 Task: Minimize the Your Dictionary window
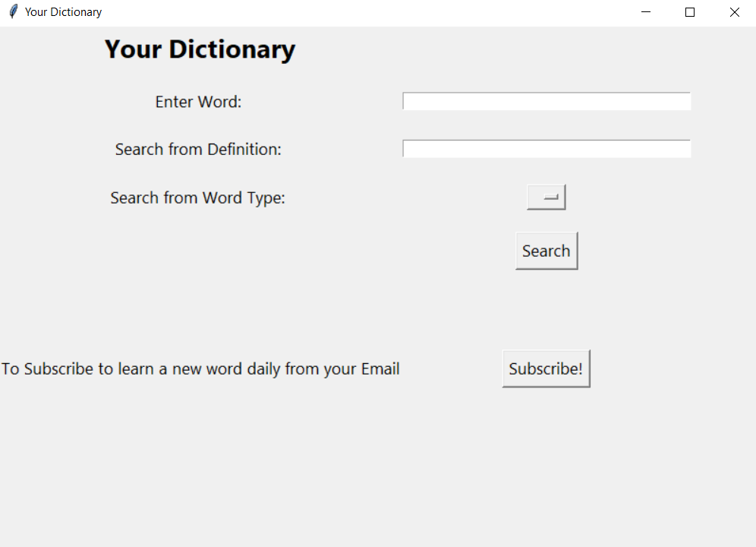[x=645, y=11]
